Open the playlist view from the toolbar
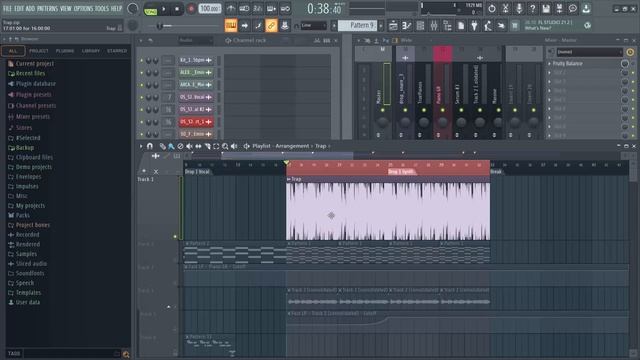This screenshot has height=360, width=640. pyautogui.click(x=393, y=26)
